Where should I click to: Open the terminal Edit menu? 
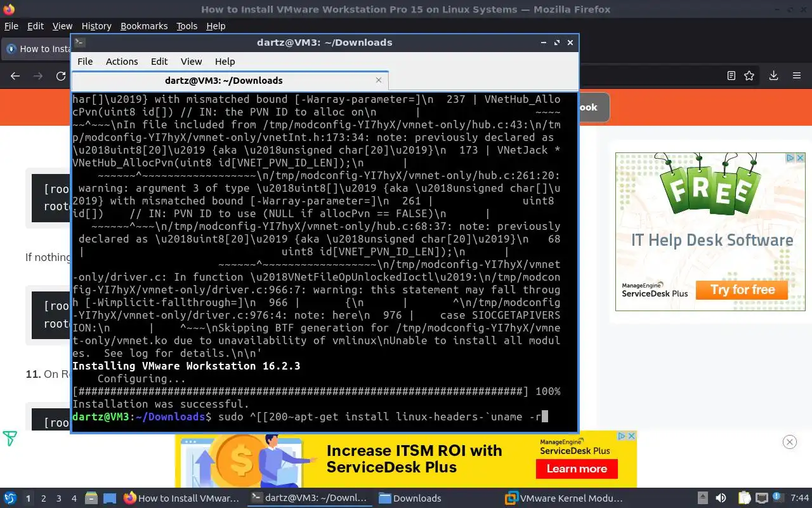tap(159, 61)
